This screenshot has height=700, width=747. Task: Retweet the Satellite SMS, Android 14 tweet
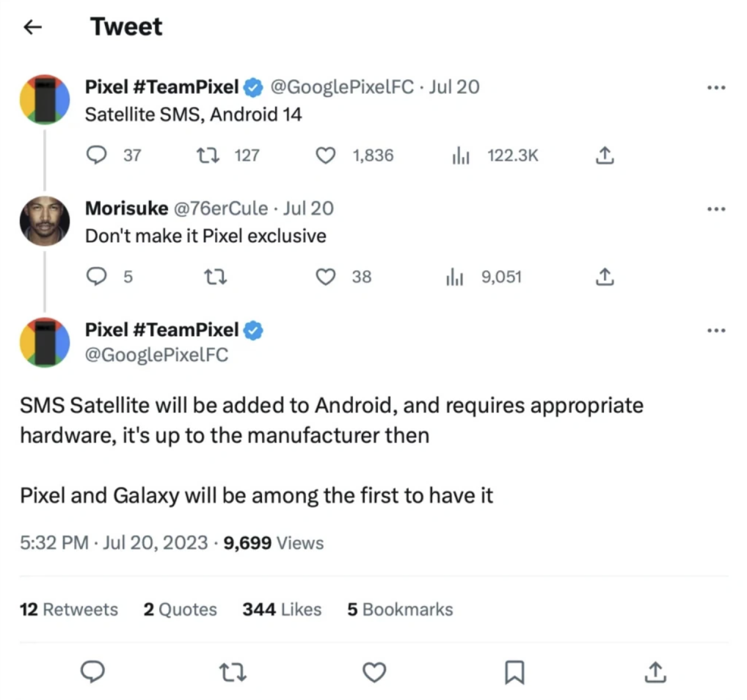click(x=208, y=155)
